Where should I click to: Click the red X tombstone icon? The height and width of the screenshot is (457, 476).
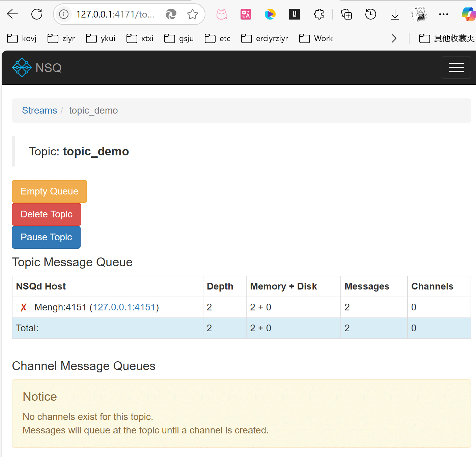pos(24,307)
